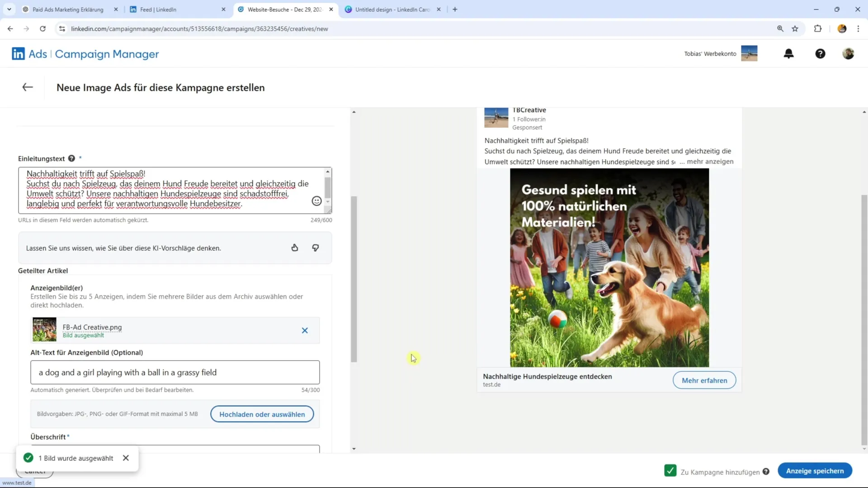Open the extensions puzzle icon
Image resolution: width=868 pixels, height=488 pixels.
(817, 28)
